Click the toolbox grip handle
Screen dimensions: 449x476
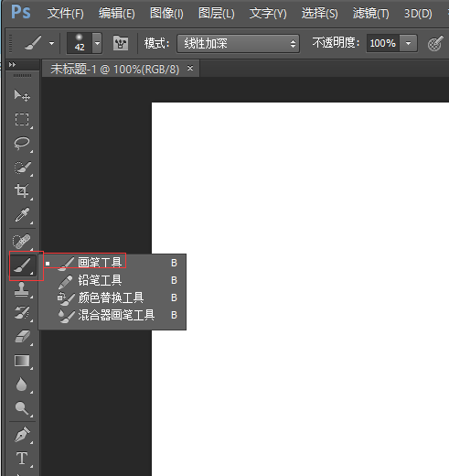(x=22, y=75)
